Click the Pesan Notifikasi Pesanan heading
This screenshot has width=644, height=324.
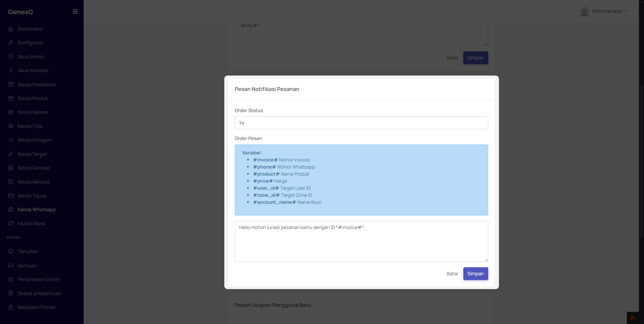tap(267, 89)
